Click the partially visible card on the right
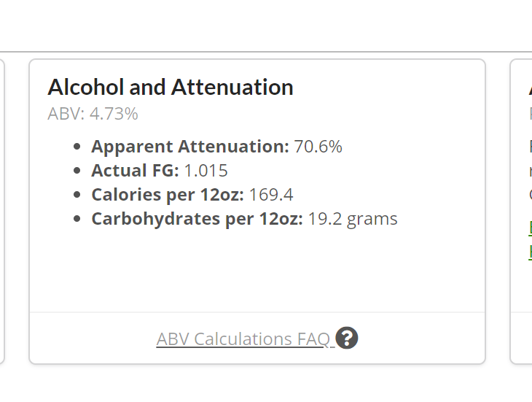Viewport: 532px width, 402px height. click(521, 212)
